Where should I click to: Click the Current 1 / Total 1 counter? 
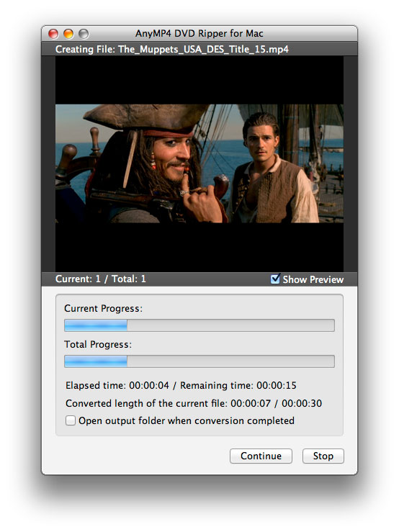point(101,279)
